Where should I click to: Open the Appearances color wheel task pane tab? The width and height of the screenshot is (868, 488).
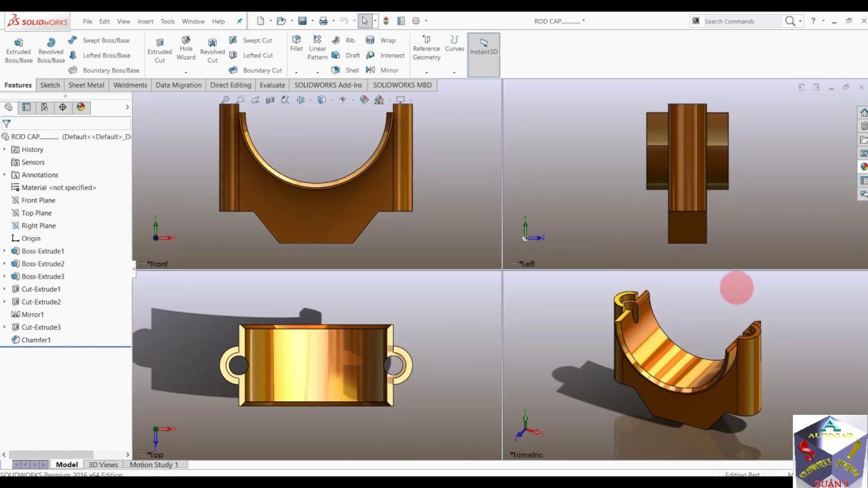tap(864, 167)
